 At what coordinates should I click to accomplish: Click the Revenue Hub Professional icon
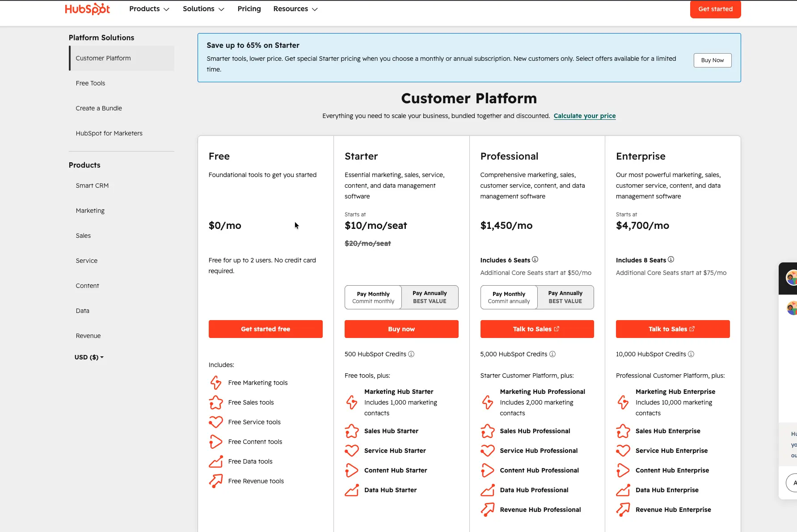(488, 510)
